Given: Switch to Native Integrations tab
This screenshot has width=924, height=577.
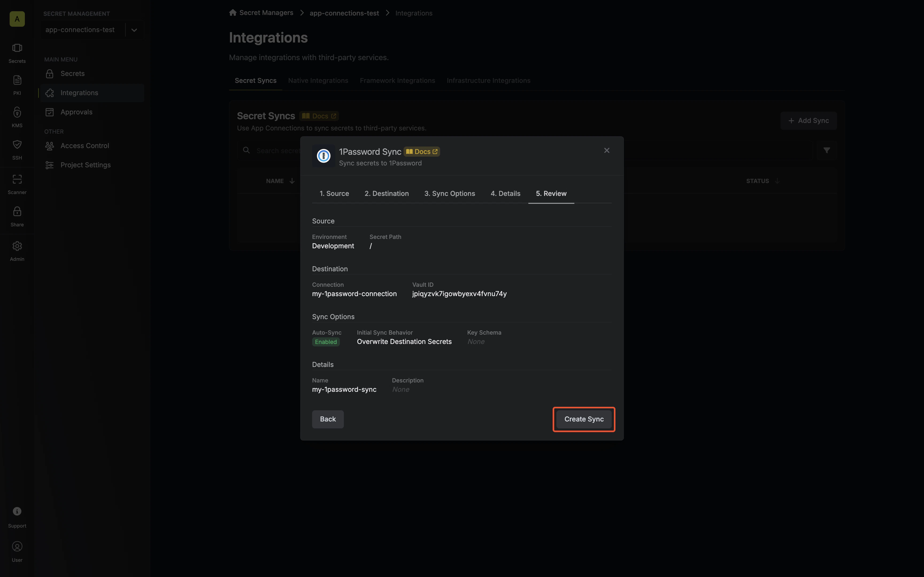Looking at the screenshot, I should coord(318,80).
